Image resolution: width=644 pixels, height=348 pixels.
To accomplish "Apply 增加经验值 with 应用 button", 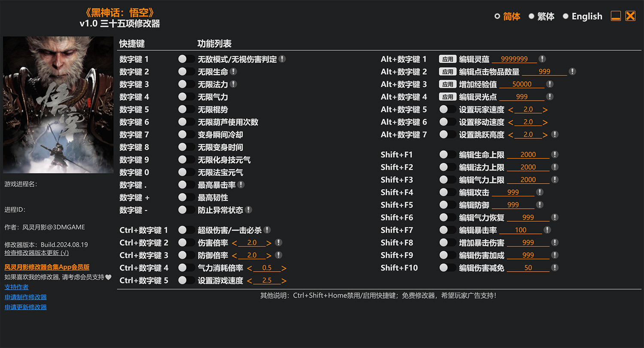I will click(x=447, y=84).
